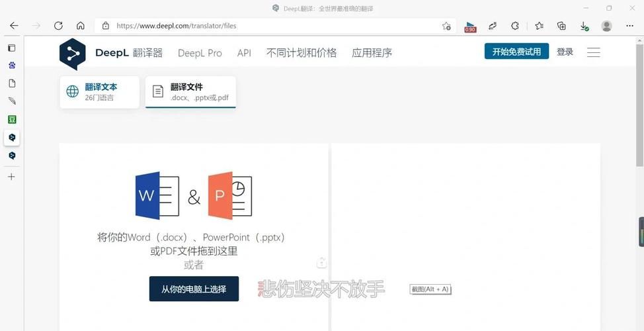Click the 截图(Alt + A) tooltip label

click(x=430, y=289)
